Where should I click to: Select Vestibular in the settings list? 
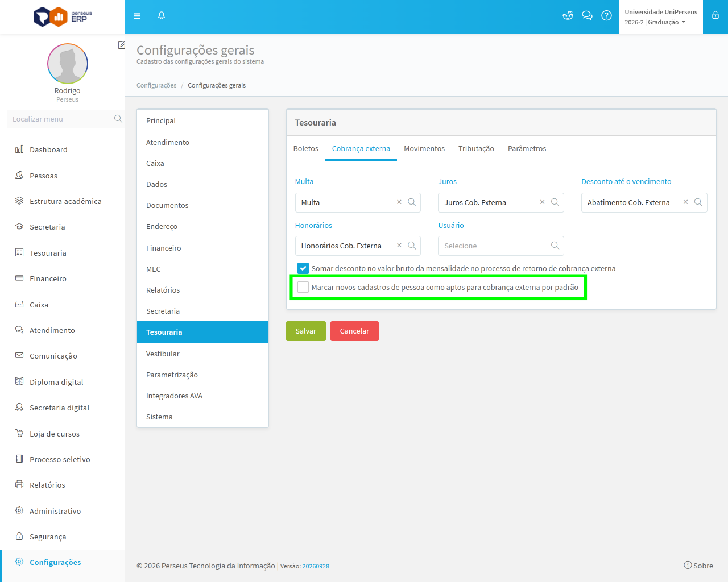[x=202, y=354]
